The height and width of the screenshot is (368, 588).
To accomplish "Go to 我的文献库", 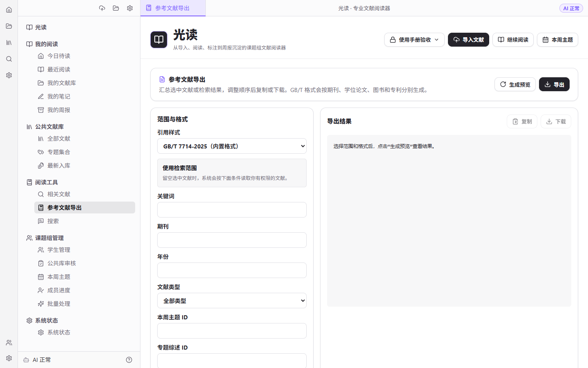I will click(85, 83).
